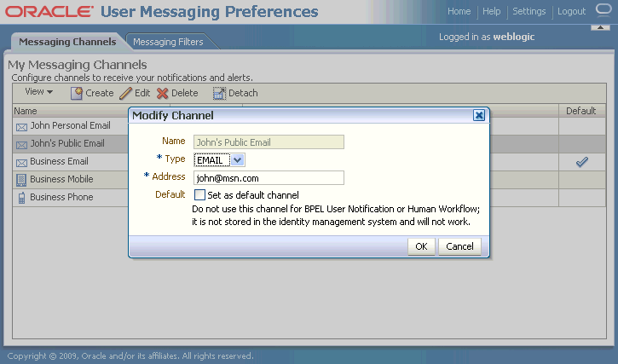
Task: Click the Cancel button in dialog
Action: pos(459,246)
